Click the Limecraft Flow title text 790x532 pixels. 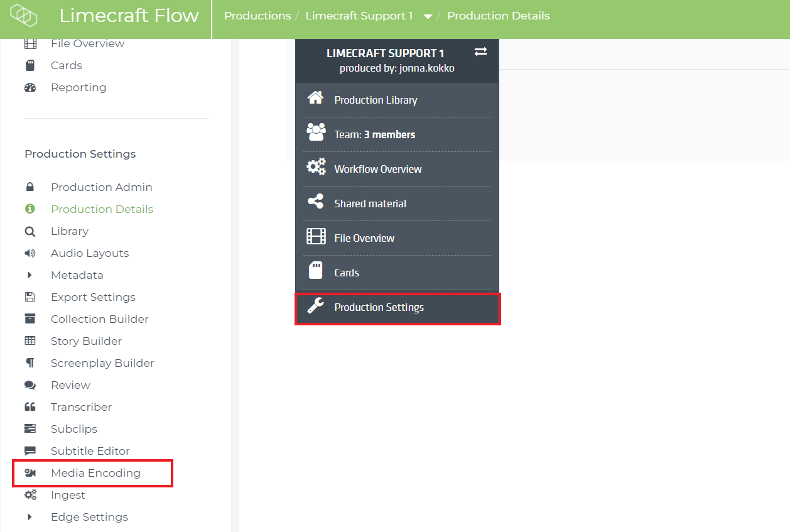(x=129, y=16)
